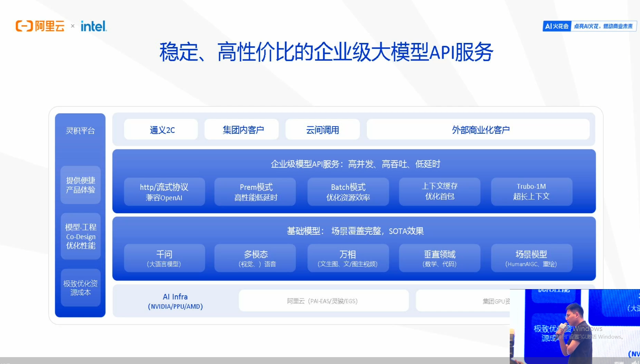The height and width of the screenshot is (364, 640).
Task: Select the 场景模型 HumanAIGC block
Action: coord(531,258)
